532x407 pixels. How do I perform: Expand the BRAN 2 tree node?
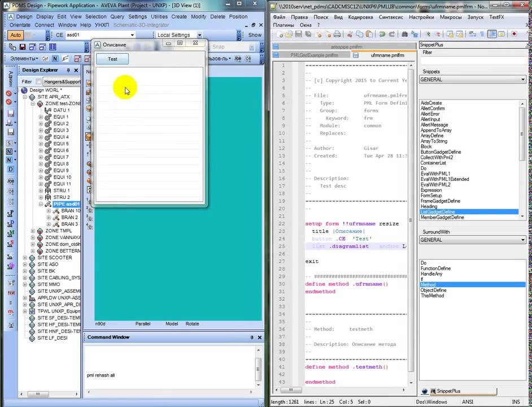click(x=49, y=218)
